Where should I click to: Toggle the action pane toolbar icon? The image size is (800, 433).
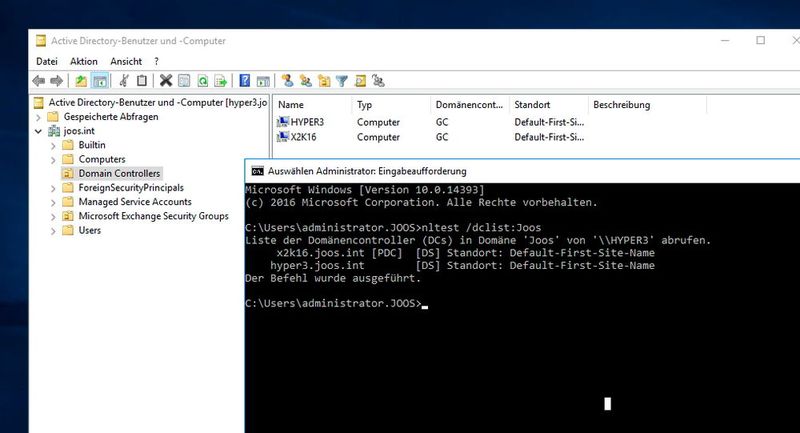pyautogui.click(x=263, y=81)
